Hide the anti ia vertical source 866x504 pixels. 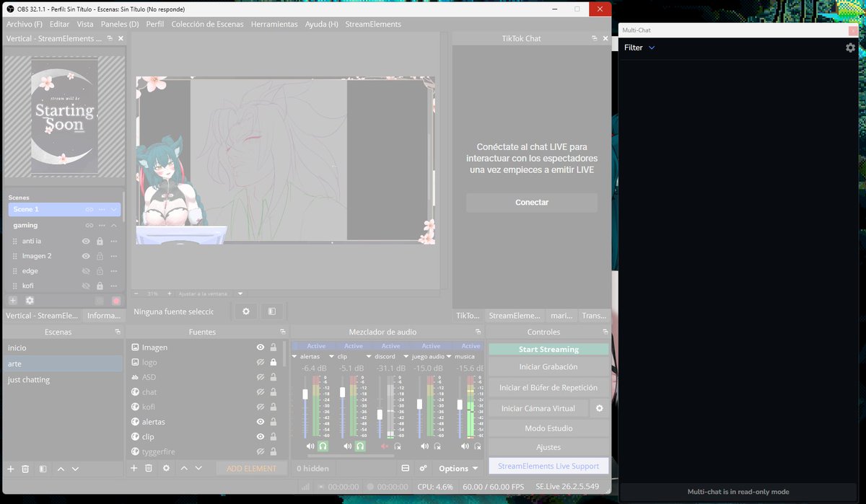(86, 241)
